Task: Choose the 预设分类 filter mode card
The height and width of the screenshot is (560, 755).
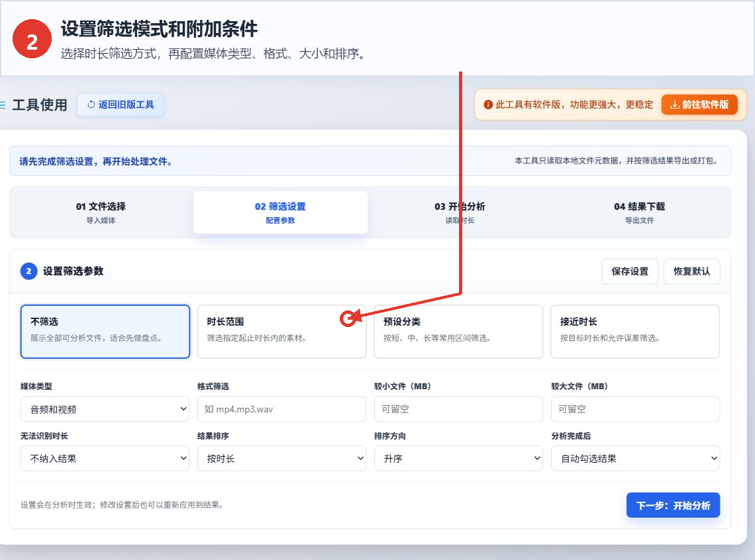Action: point(458,332)
